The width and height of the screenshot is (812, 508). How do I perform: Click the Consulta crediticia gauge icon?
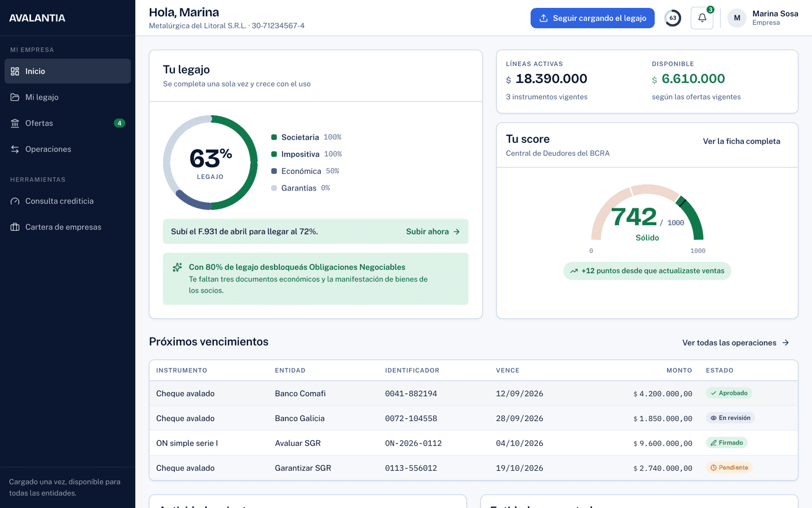[15, 201]
